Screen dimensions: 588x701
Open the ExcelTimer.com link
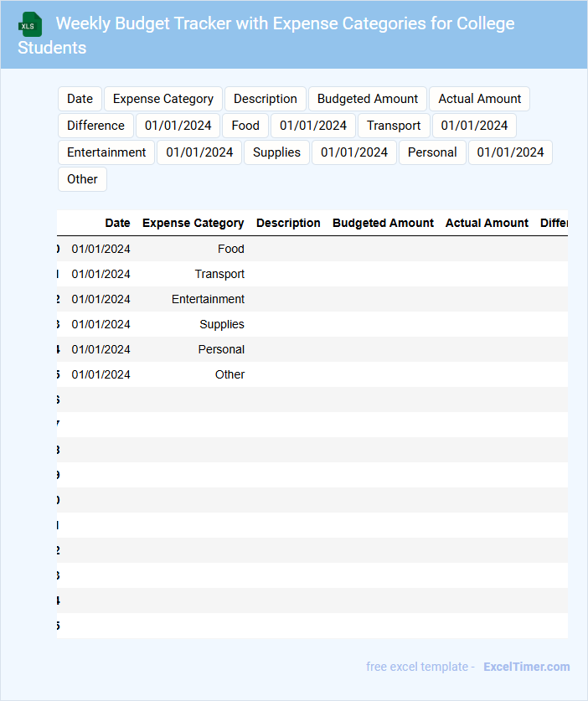click(x=526, y=667)
